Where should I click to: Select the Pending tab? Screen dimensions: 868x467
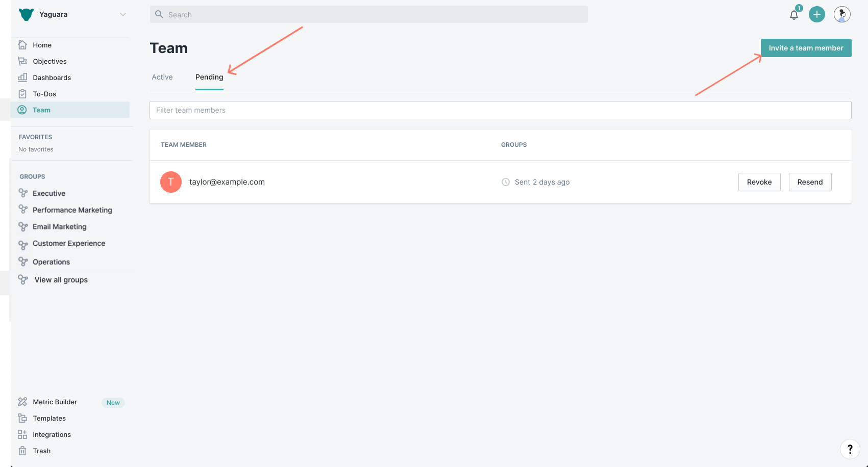(x=209, y=77)
